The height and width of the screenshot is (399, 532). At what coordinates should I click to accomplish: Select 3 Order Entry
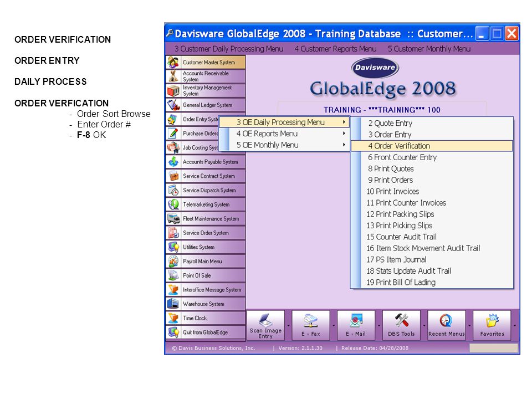[432, 134]
